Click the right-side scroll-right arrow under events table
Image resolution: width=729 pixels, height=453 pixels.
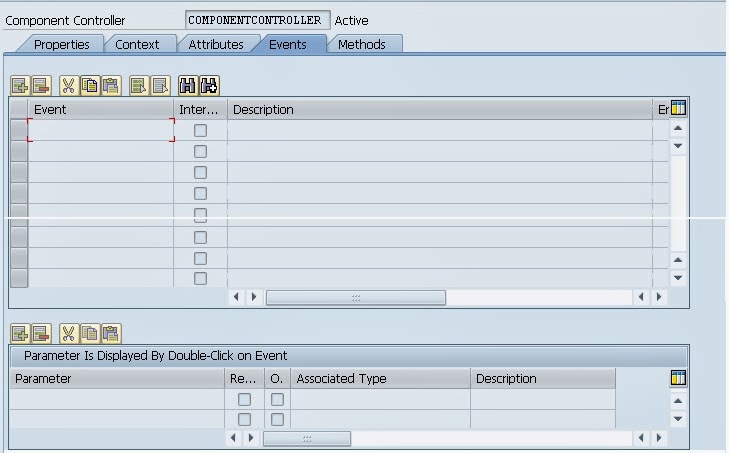click(x=659, y=297)
